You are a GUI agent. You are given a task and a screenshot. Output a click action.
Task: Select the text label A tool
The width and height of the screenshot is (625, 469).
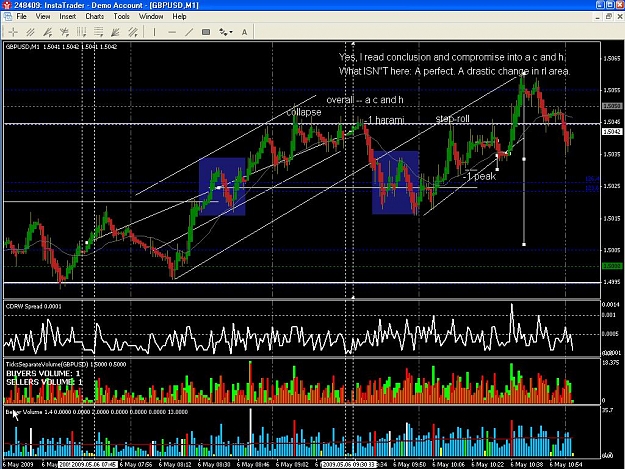click(x=244, y=32)
